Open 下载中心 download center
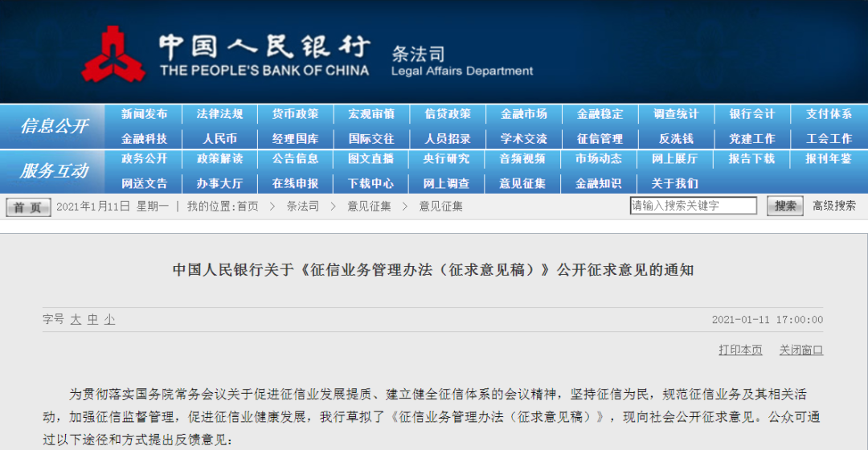The width and height of the screenshot is (868, 450). [371, 184]
